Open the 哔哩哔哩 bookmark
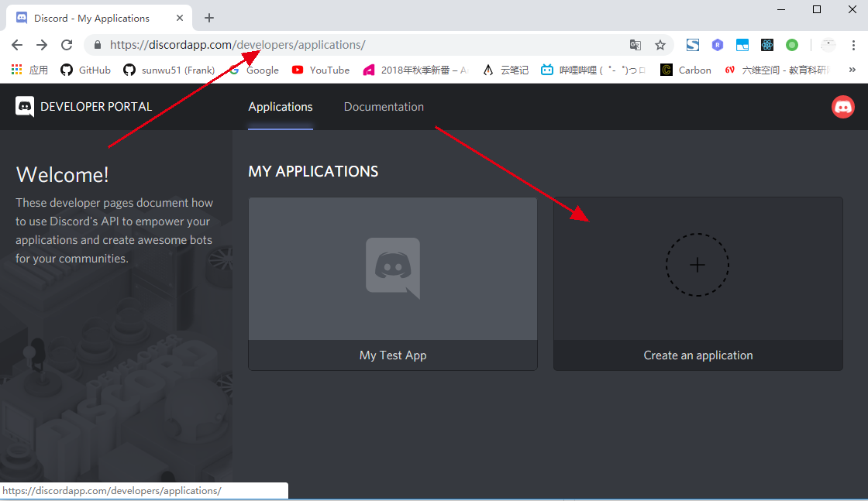 [594, 70]
